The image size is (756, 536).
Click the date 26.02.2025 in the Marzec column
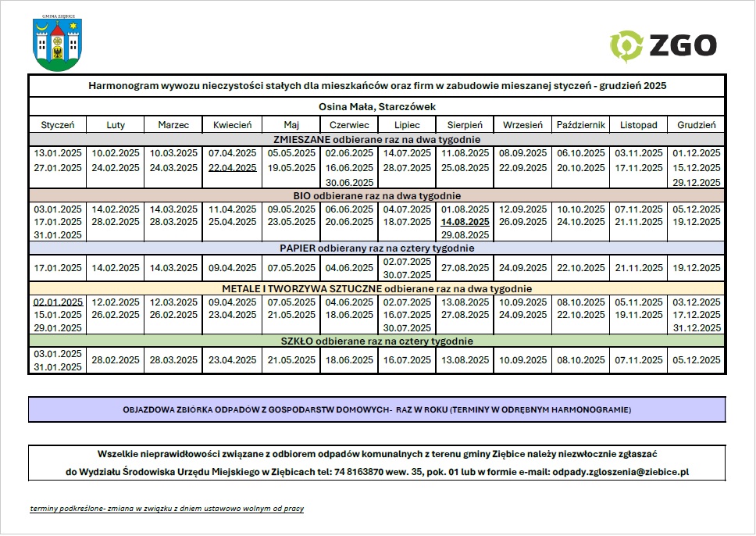coord(173,315)
